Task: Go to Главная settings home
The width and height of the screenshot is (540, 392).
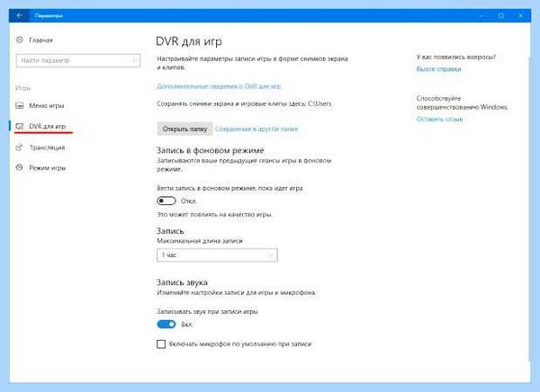Action: (40, 40)
